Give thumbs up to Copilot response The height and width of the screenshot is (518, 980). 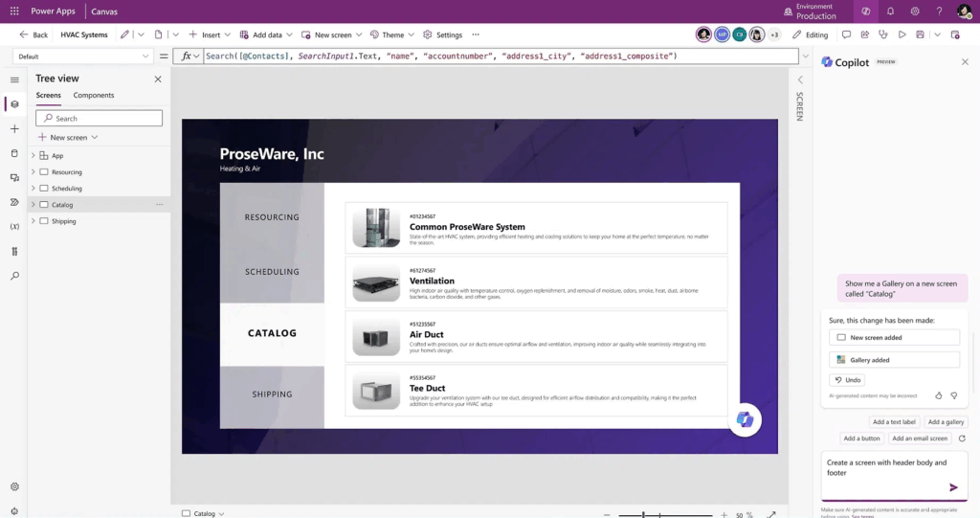pos(938,395)
